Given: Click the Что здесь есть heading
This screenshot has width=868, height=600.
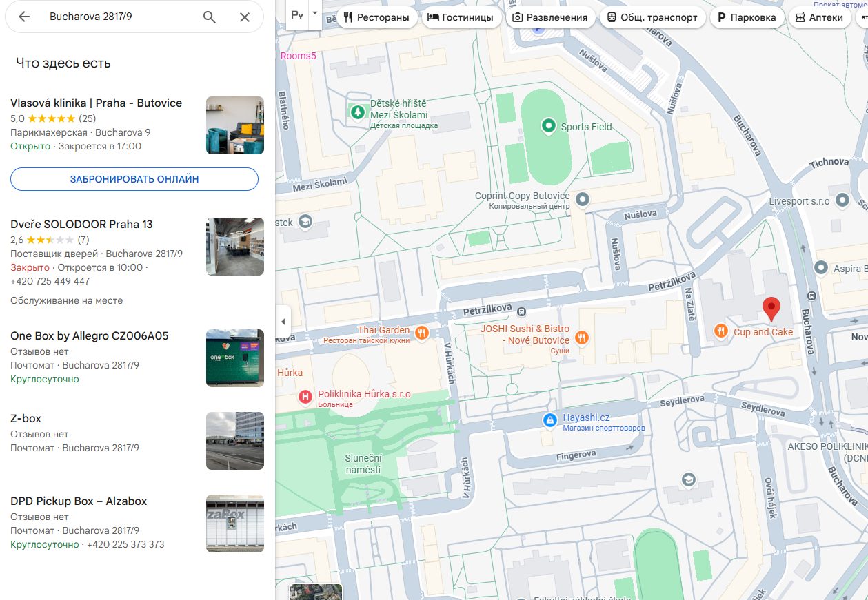Looking at the screenshot, I should (x=63, y=63).
